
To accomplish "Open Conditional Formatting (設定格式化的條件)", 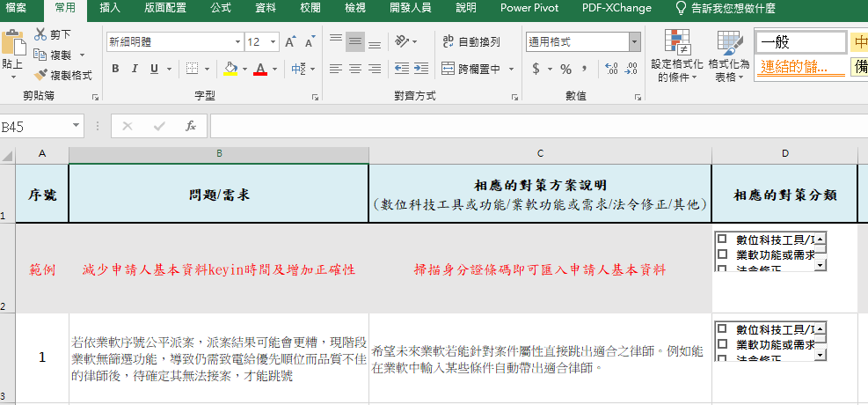I will (676, 55).
